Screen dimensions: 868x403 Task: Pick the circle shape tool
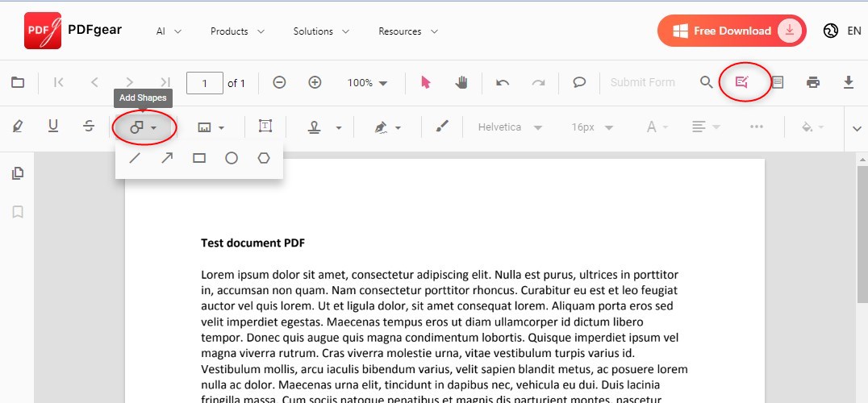point(232,158)
